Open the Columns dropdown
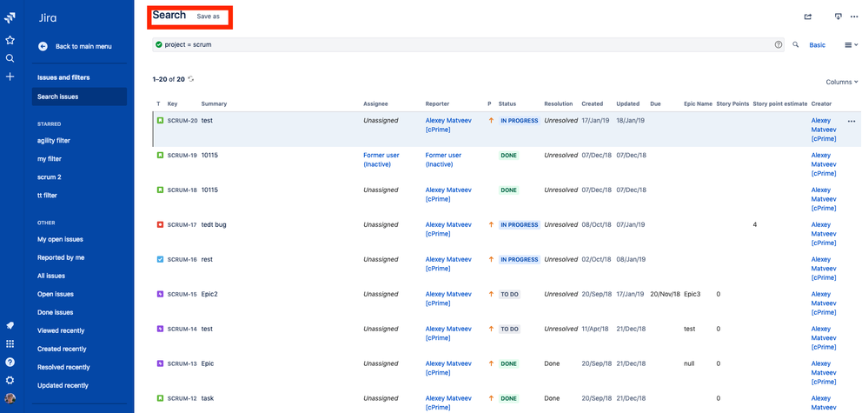 (x=841, y=82)
